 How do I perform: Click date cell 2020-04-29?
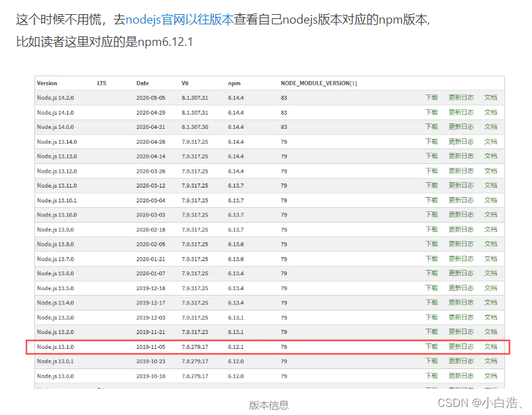(150, 113)
